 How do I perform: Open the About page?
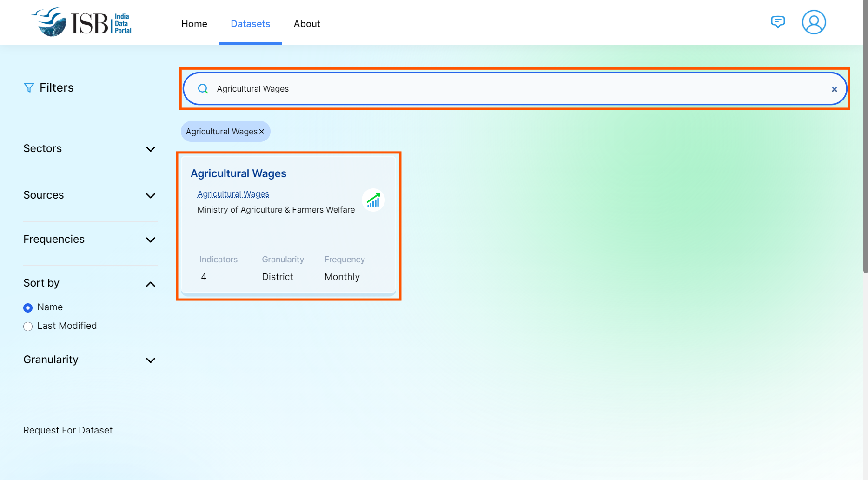tap(307, 24)
